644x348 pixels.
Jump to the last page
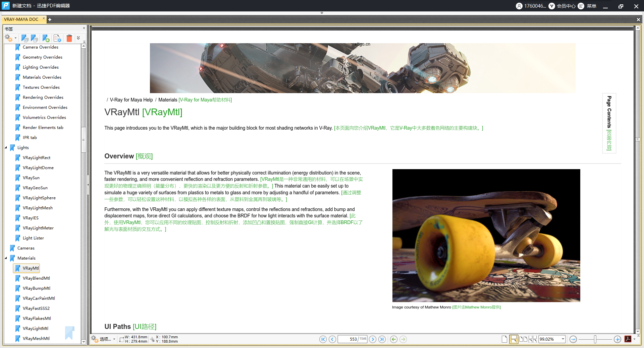tap(382, 339)
